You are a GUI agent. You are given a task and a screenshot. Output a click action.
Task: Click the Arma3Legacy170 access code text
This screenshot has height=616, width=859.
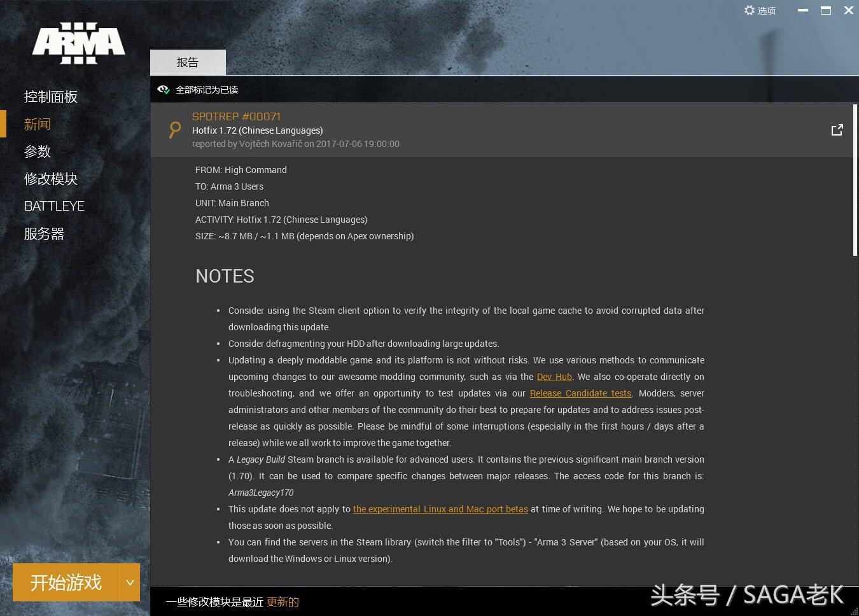coord(261,493)
